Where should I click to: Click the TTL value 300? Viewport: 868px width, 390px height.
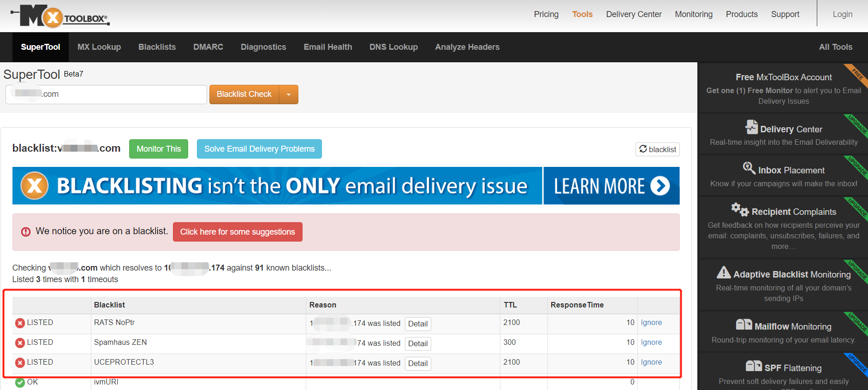pos(510,343)
